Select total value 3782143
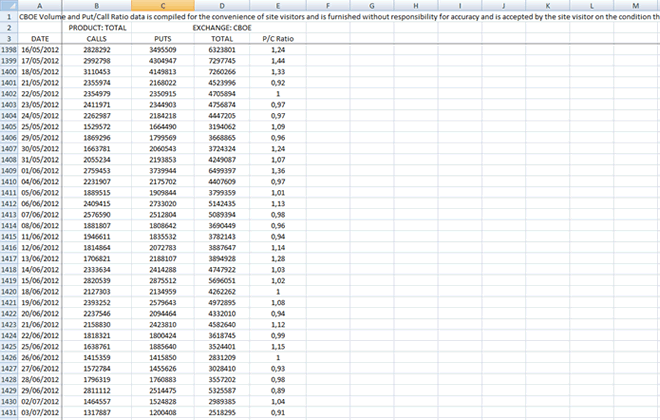The width and height of the screenshot is (660, 420). [222, 237]
